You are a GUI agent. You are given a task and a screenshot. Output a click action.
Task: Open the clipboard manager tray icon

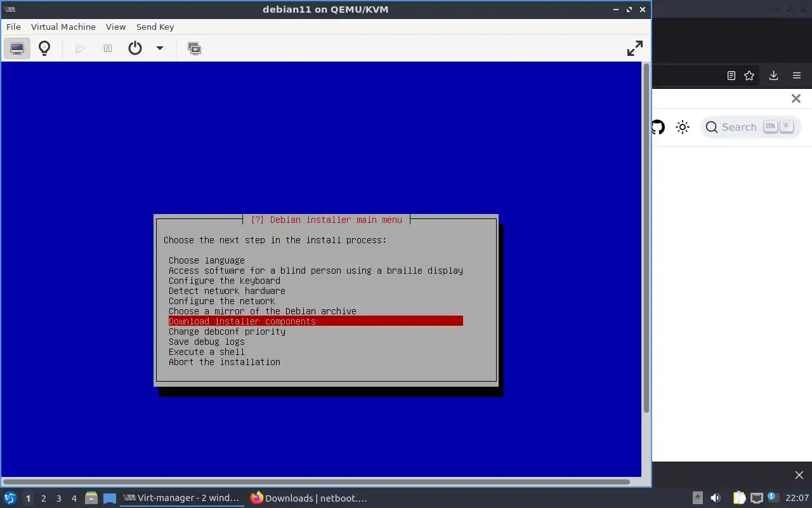[740, 498]
